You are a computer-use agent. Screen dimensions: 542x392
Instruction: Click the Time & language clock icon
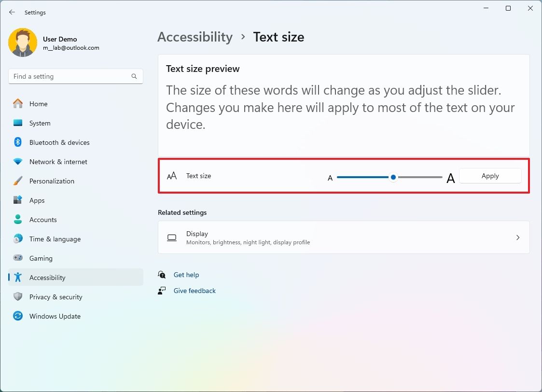point(18,239)
